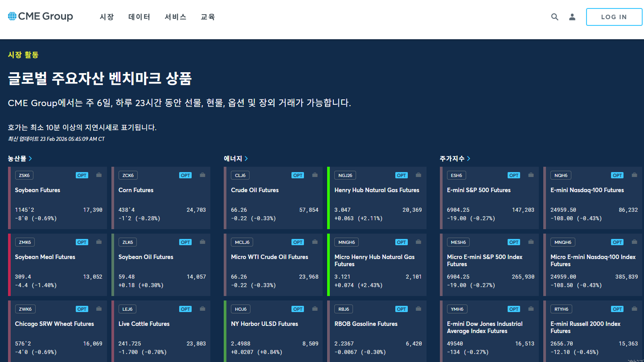Image resolution: width=644 pixels, height=362 pixels.
Task: Click the LOG IN button
Action: 614,16
